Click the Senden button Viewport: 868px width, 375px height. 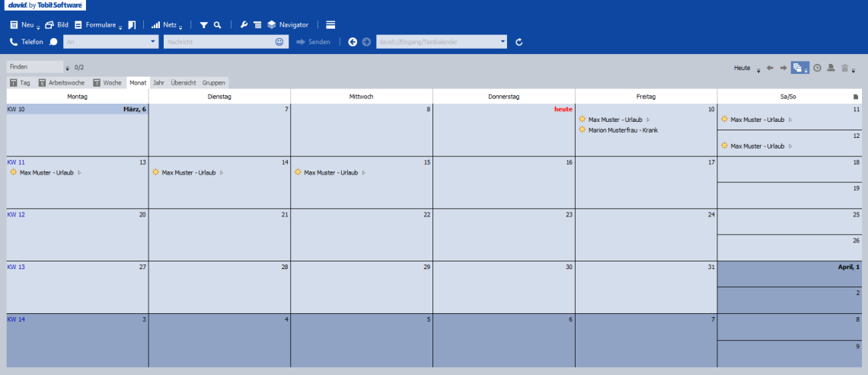[x=314, y=42]
